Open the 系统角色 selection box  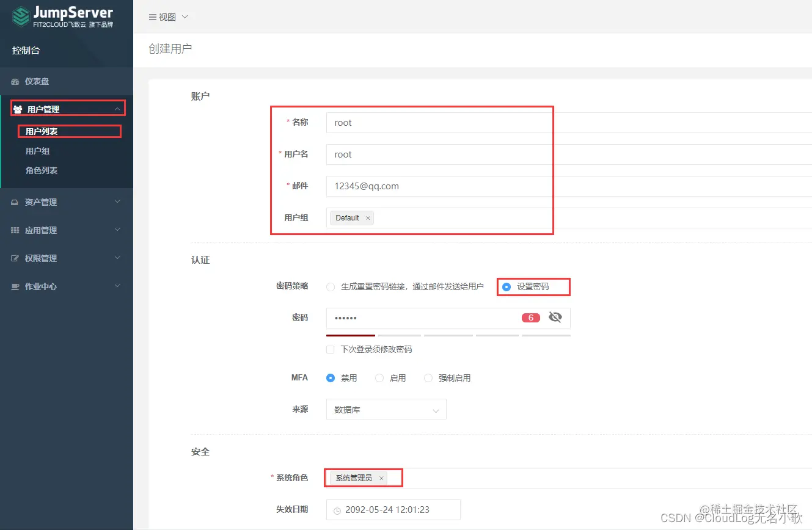pyautogui.click(x=569, y=478)
